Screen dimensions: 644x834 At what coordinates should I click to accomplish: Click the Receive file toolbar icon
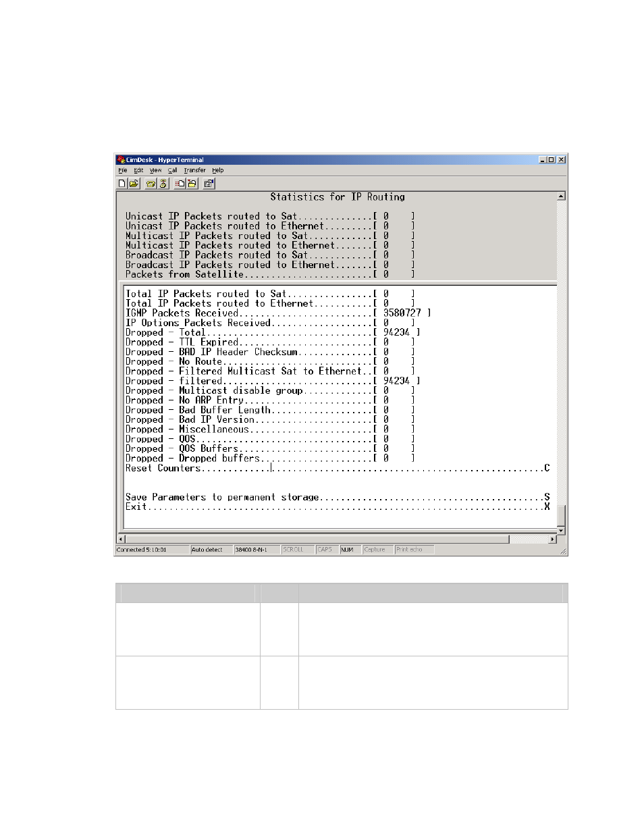(x=192, y=183)
